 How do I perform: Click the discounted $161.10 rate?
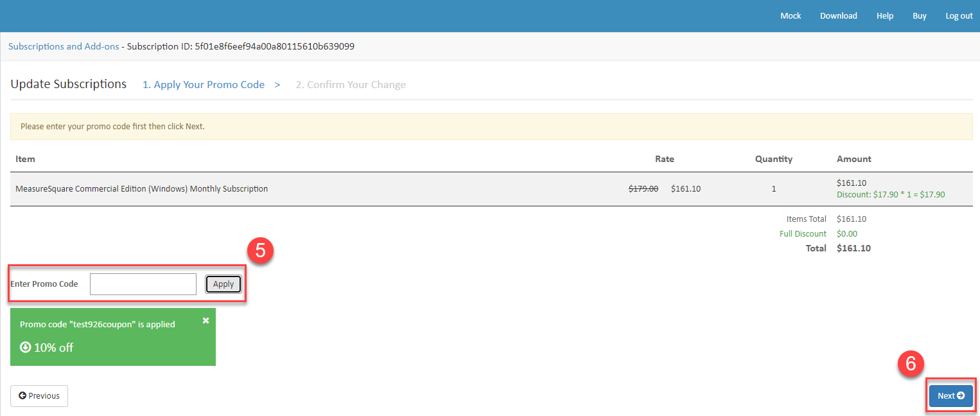[686, 189]
